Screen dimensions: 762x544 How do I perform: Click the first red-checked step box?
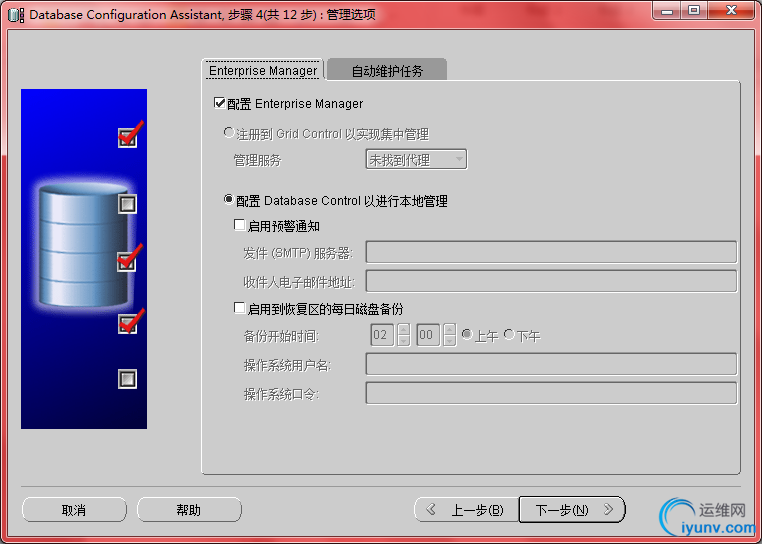(x=128, y=137)
